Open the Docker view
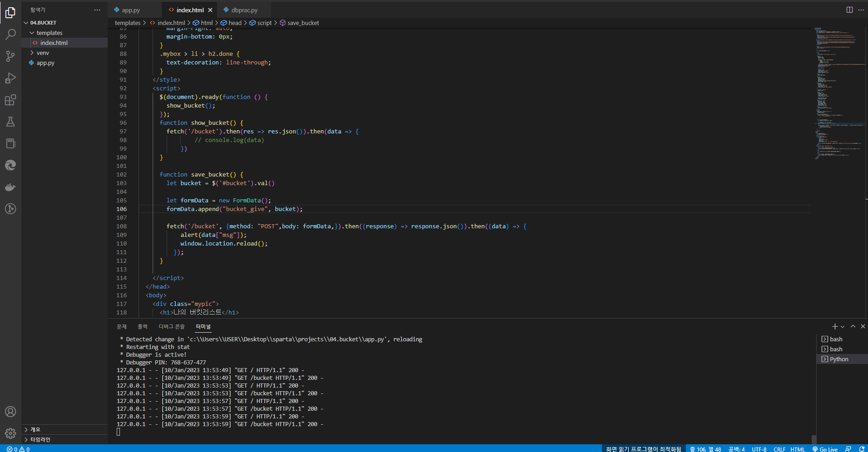The width and height of the screenshot is (868, 452). tap(10, 187)
